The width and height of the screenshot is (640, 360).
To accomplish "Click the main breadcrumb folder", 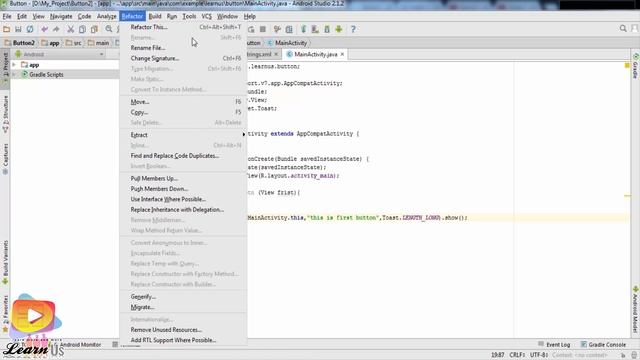I will pos(98,43).
